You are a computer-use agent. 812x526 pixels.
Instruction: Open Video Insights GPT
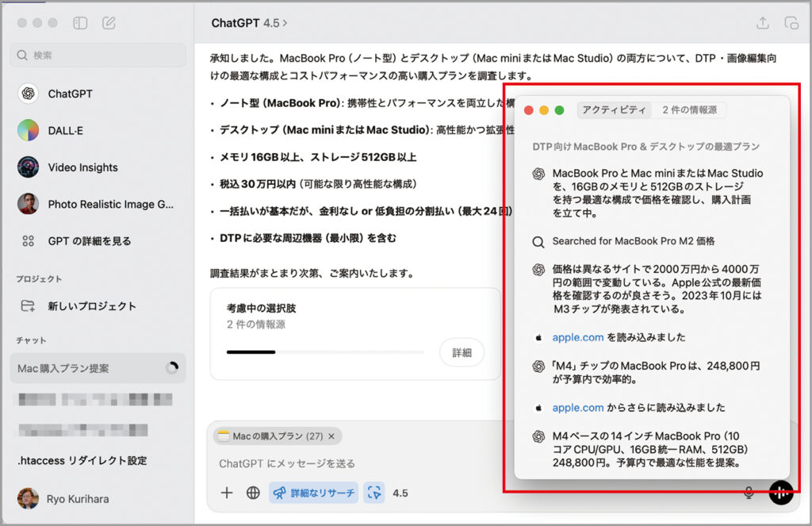point(82,167)
